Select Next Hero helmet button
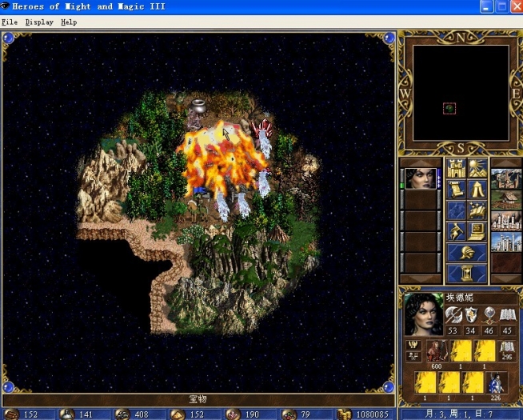523x420 pixels. tap(467, 252)
